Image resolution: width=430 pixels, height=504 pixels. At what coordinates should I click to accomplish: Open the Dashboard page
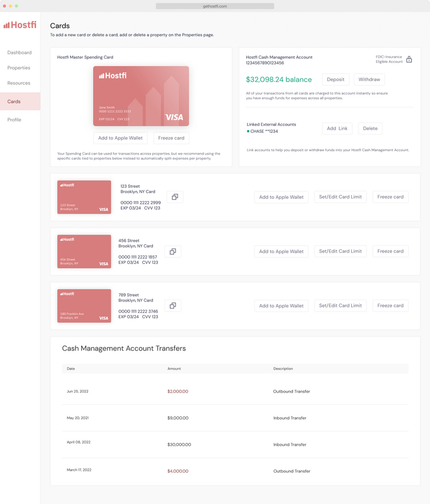[x=20, y=53]
